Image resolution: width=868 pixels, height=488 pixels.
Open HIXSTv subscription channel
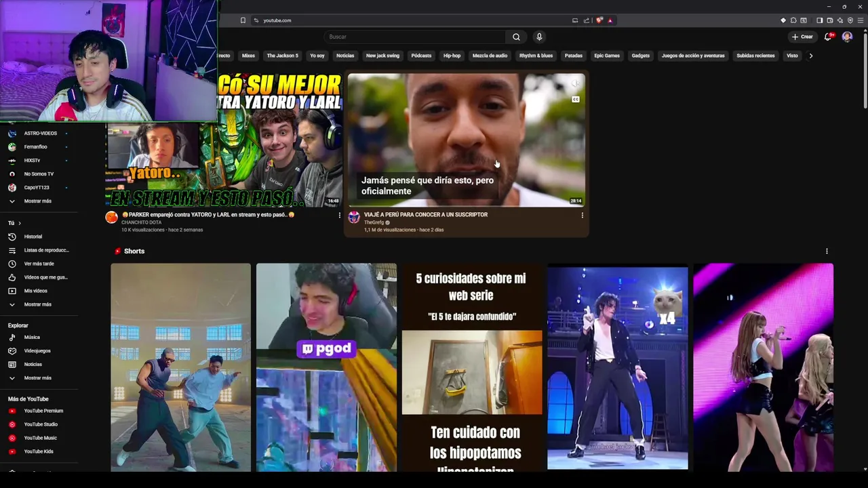(x=32, y=161)
